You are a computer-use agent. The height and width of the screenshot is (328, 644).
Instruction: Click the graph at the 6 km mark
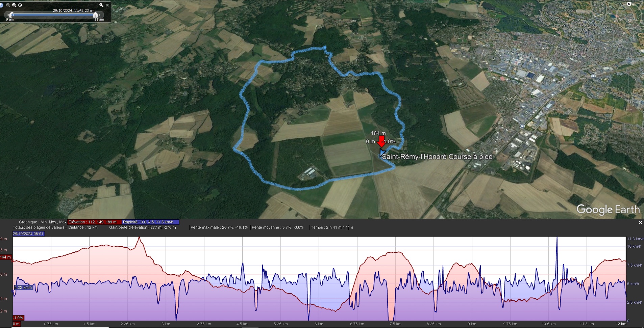pos(319,278)
